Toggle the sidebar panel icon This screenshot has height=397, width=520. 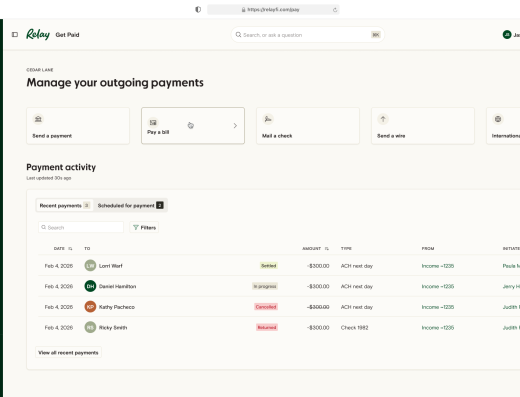[15, 34]
